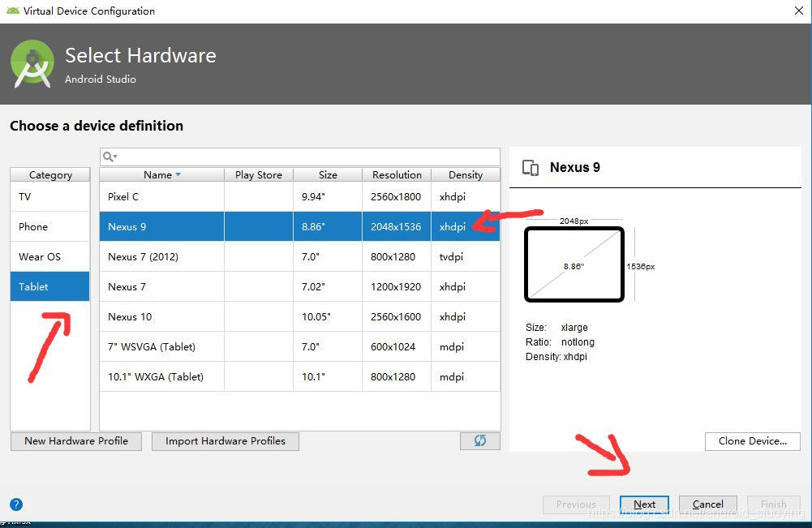Select the Nexus 9 device row

(300, 227)
